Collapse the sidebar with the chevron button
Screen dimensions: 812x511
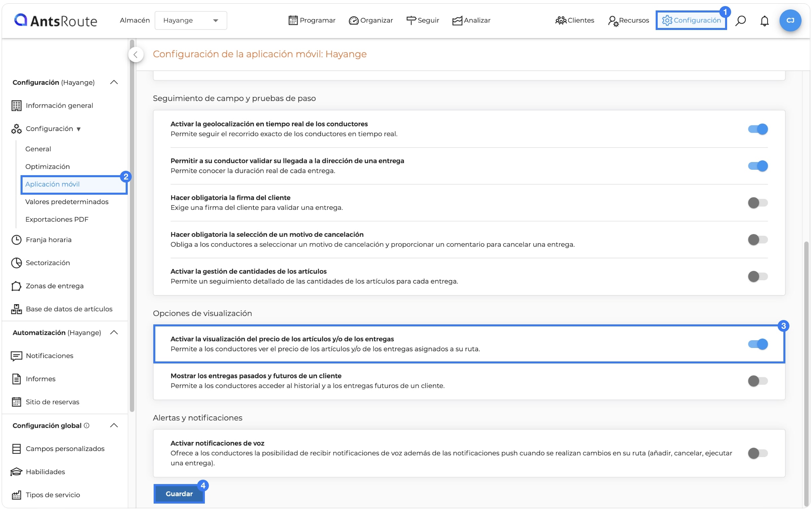click(135, 55)
